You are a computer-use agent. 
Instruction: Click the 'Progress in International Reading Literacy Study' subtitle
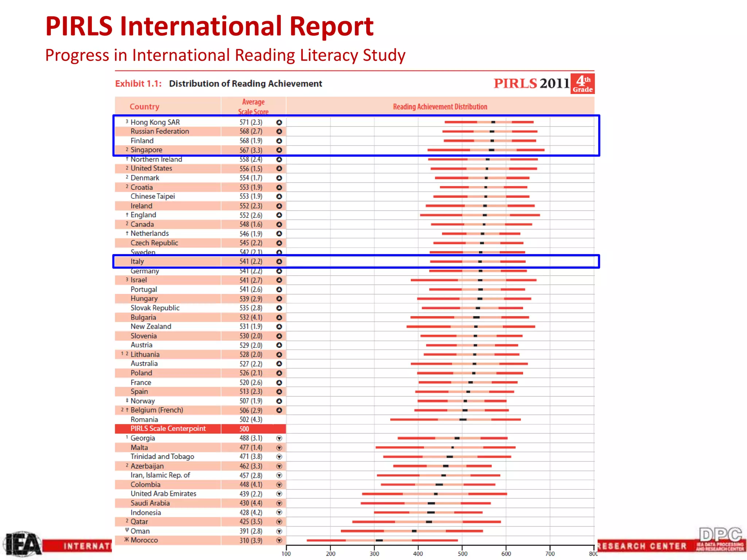point(225,55)
